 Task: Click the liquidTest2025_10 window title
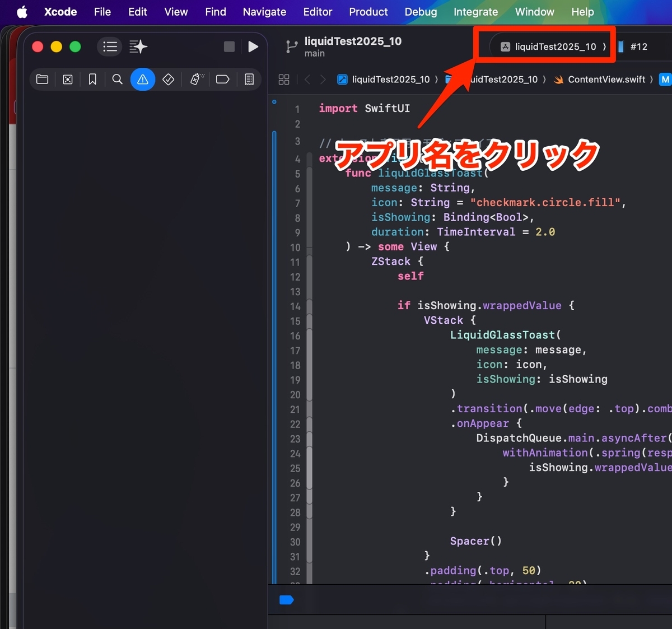pos(353,41)
